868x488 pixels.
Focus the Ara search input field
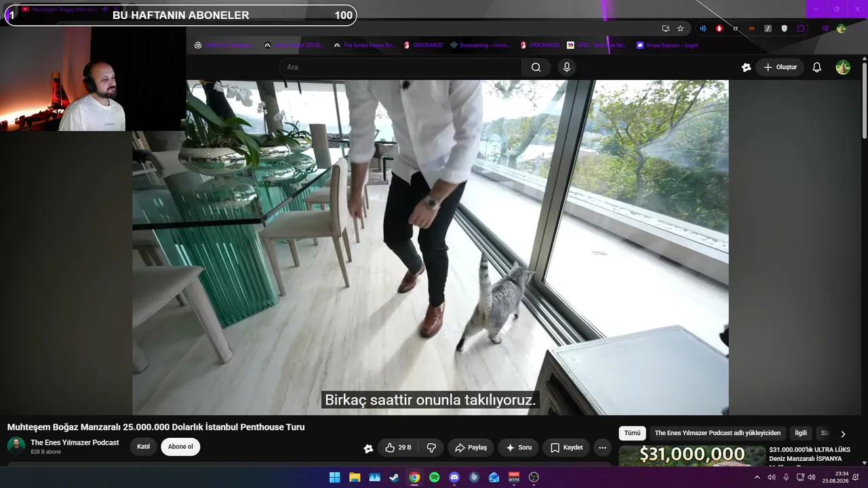tap(400, 67)
